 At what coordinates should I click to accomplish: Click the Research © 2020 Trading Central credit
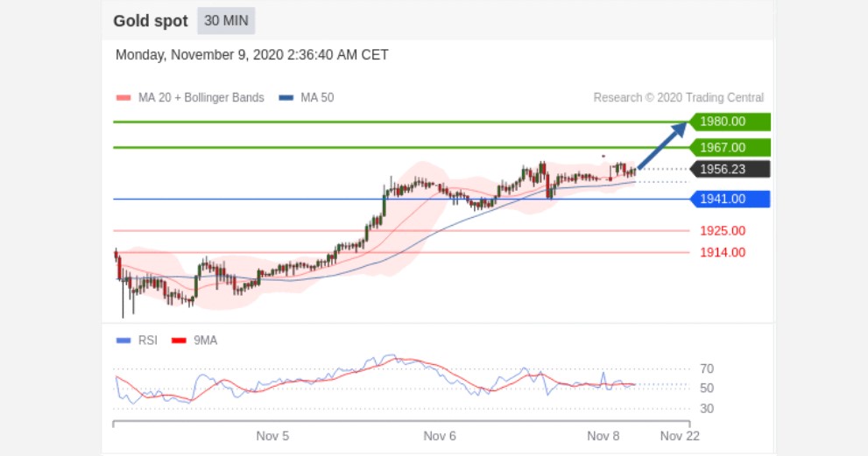(678, 98)
